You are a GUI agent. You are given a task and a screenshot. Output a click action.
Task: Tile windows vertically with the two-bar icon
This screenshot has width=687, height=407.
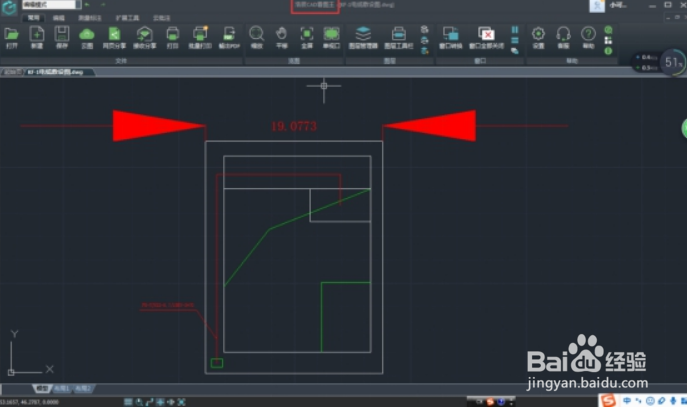[515, 29]
